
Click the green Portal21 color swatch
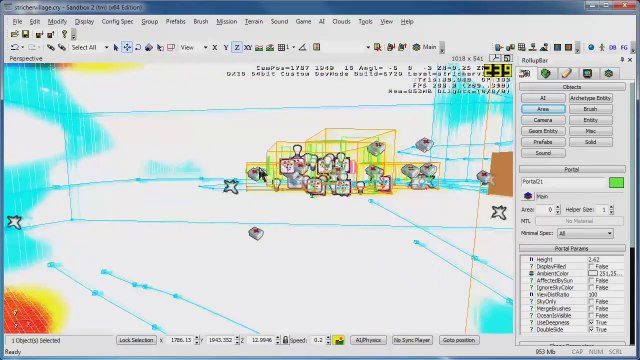[x=616, y=182]
